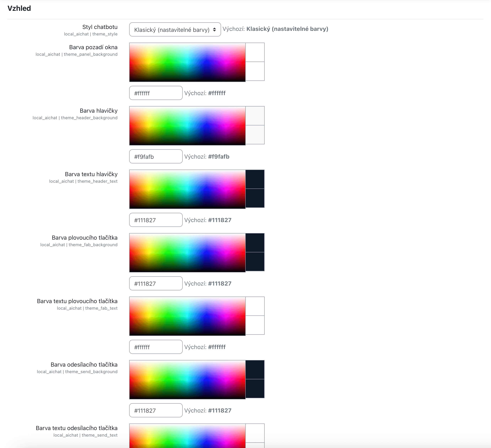Viewport: 491px width, 448px height.
Task: Click the lower white swatch beside the floating button text palette
Action: [x=255, y=325]
